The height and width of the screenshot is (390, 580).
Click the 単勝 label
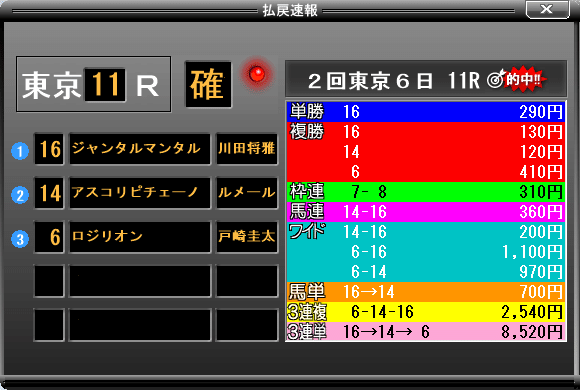pos(307,111)
